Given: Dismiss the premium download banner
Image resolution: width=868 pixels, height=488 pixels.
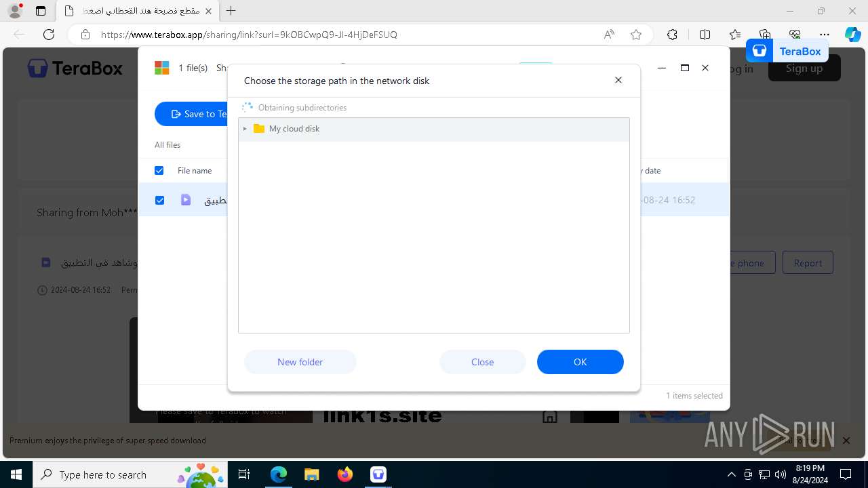Looking at the screenshot, I should (846, 441).
